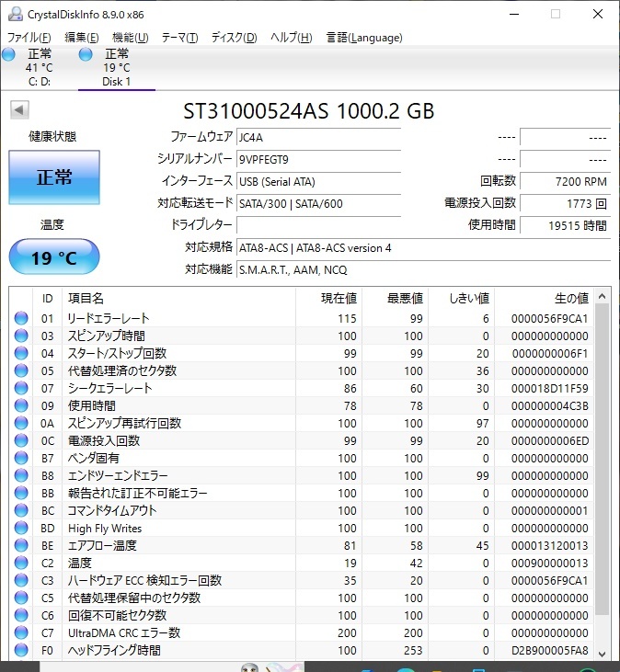Click the S.M.A.R.T., AAM, NCQ features field

point(423,270)
